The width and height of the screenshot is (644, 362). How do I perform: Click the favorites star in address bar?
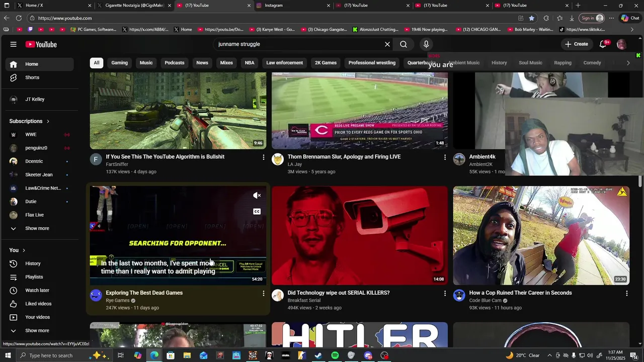[532, 18]
